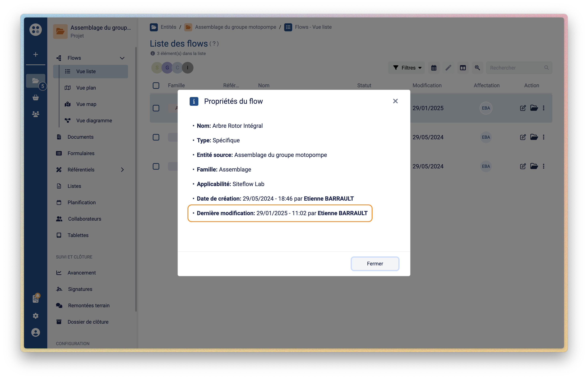This screenshot has width=588, height=379.
Task: Open the settings gear in the left rail
Action: tap(36, 316)
